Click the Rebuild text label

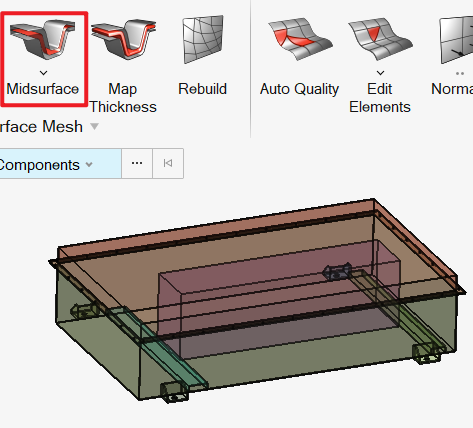202,89
